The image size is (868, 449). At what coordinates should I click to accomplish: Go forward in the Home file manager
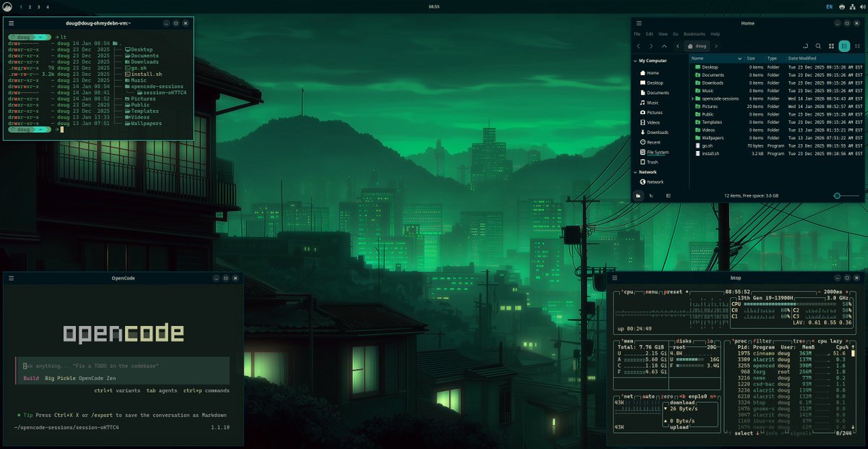point(651,46)
